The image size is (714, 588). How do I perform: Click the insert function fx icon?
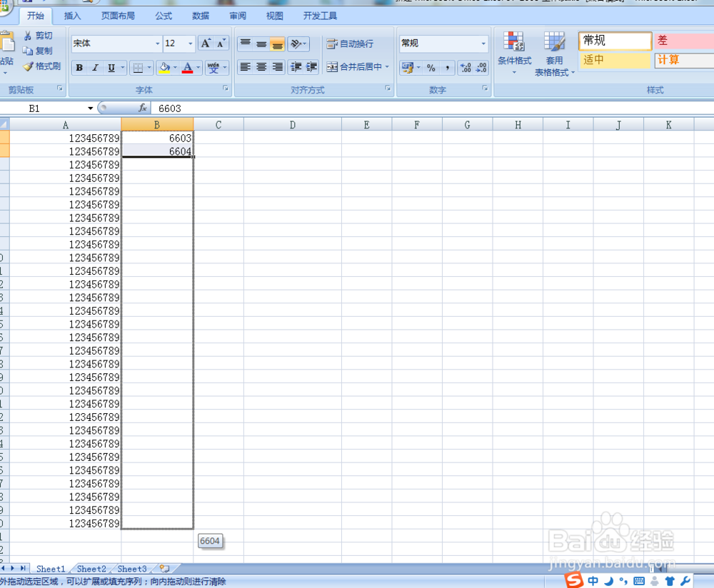pyautogui.click(x=143, y=108)
